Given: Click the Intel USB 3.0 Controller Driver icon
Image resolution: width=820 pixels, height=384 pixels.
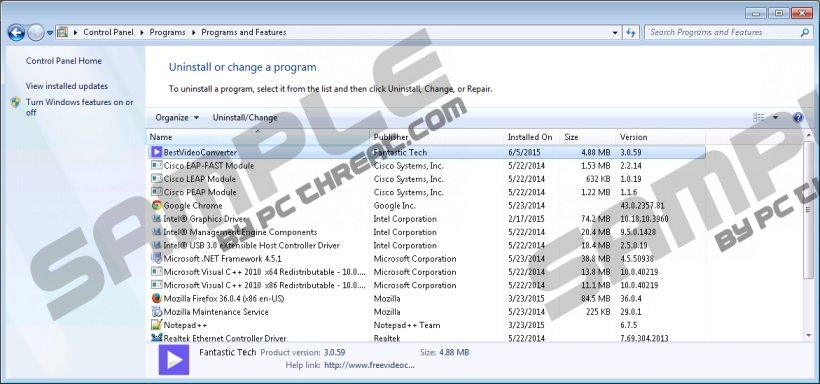Looking at the screenshot, I should tap(156, 245).
